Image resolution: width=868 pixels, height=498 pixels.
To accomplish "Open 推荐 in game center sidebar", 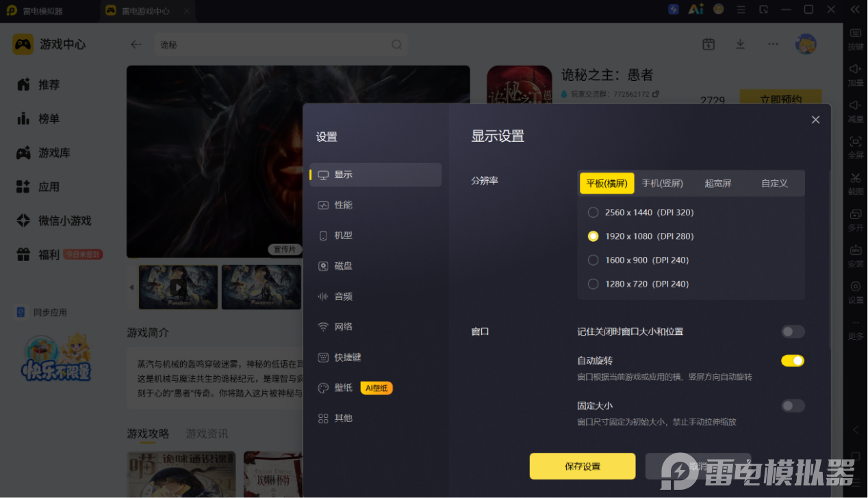I will (38, 85).
